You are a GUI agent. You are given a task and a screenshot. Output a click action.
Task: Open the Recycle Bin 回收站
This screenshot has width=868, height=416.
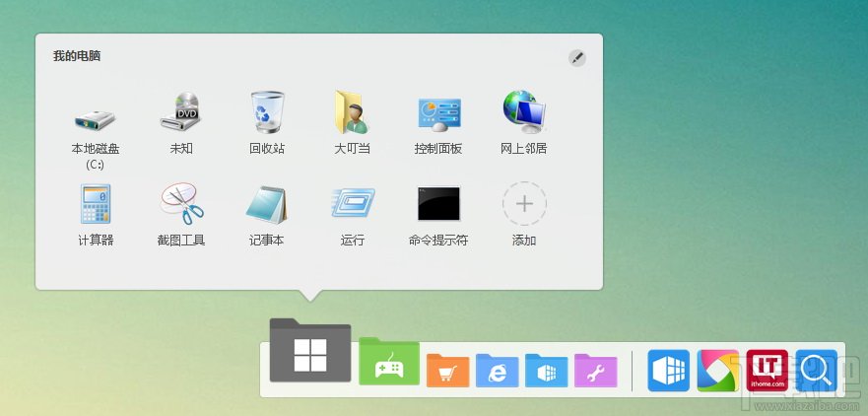point(267,112)
